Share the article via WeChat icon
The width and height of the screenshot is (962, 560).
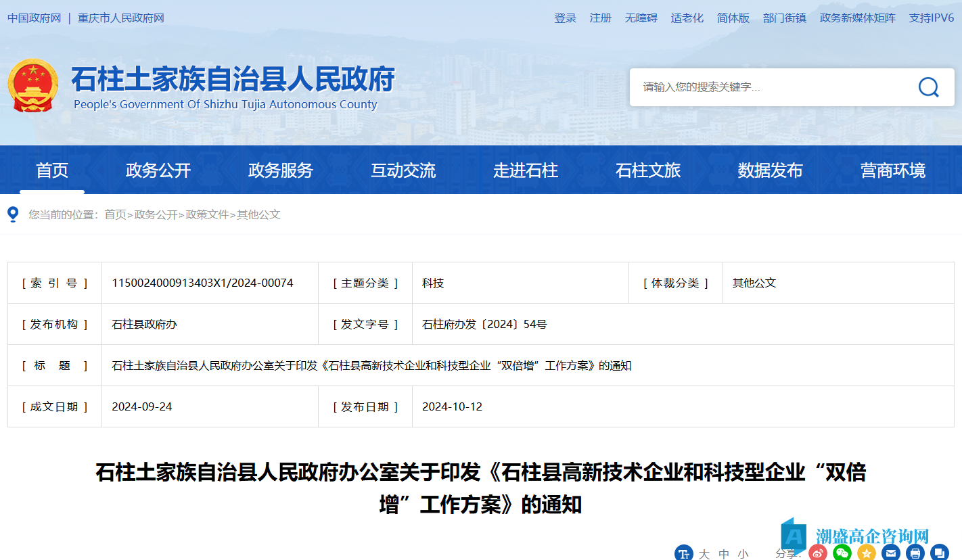click(x=842, y=553)
